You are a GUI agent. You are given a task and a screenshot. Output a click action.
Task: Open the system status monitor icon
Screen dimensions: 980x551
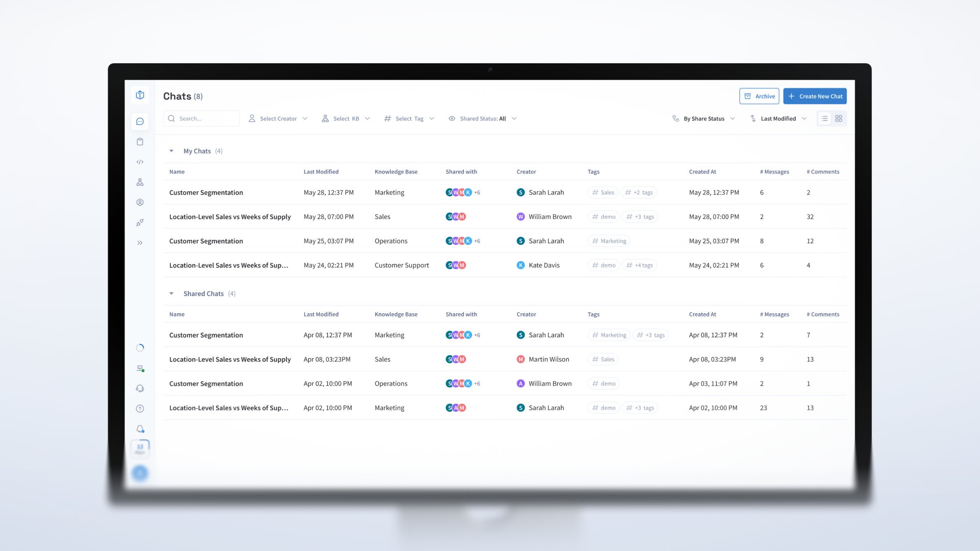coord(140,368)
